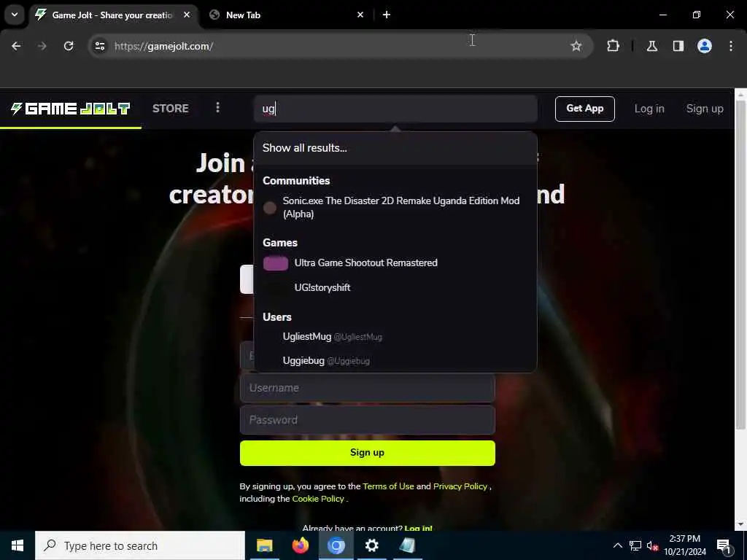Open Firefox from the taskbar

[300, 545]
